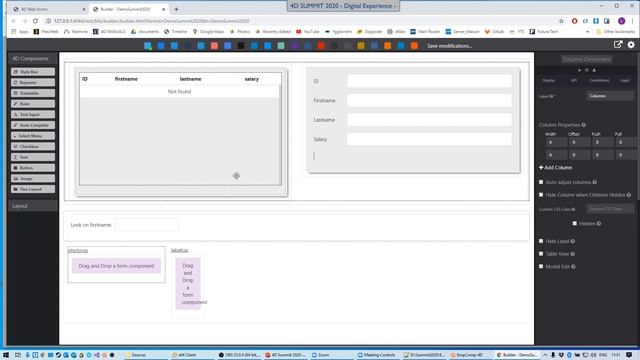Enable the Modal Edit checkbox
Image resolution: width=640 pixels, height=360 pixels.
(541, 266)
